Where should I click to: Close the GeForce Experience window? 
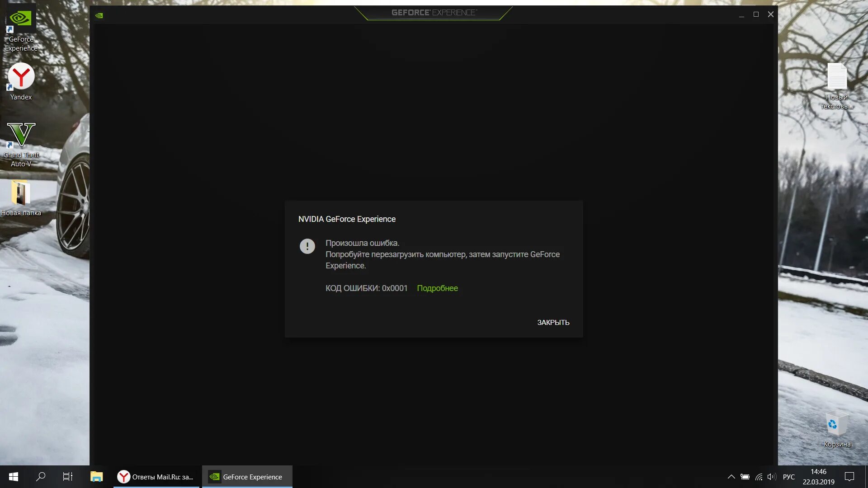[x=771, y=14]
